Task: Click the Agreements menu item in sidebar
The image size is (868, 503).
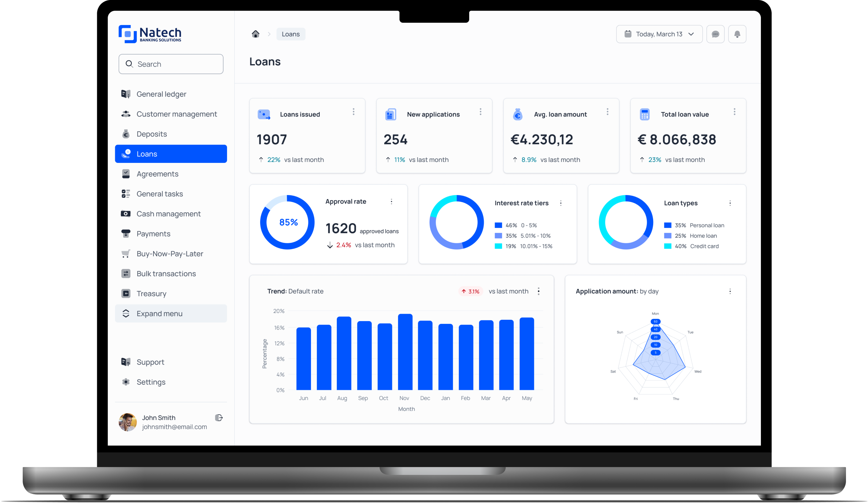Action: click(158, 174)
